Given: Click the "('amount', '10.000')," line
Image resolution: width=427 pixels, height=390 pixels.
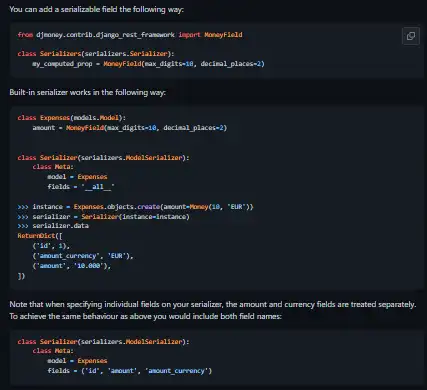Looking at the screenshot, I should (x=72, y=266).
